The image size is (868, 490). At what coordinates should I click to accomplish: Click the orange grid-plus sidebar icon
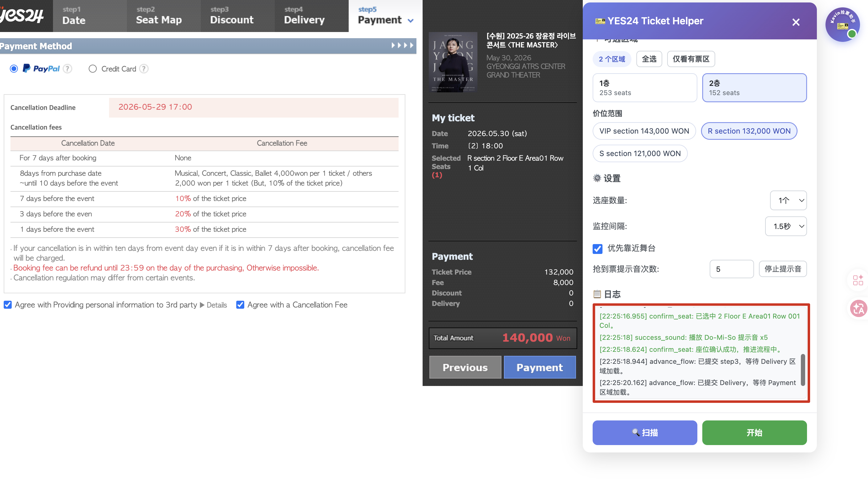tap(858, 279)
